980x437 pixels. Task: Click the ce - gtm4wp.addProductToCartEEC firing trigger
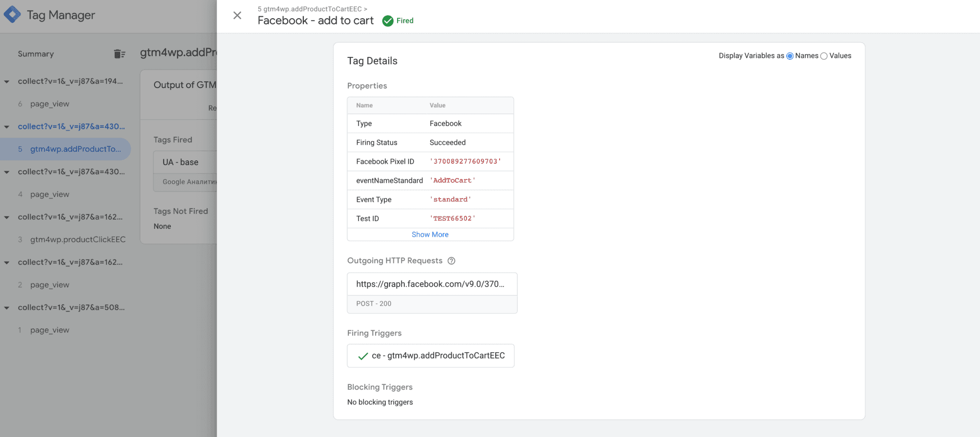tap(438, 356)
